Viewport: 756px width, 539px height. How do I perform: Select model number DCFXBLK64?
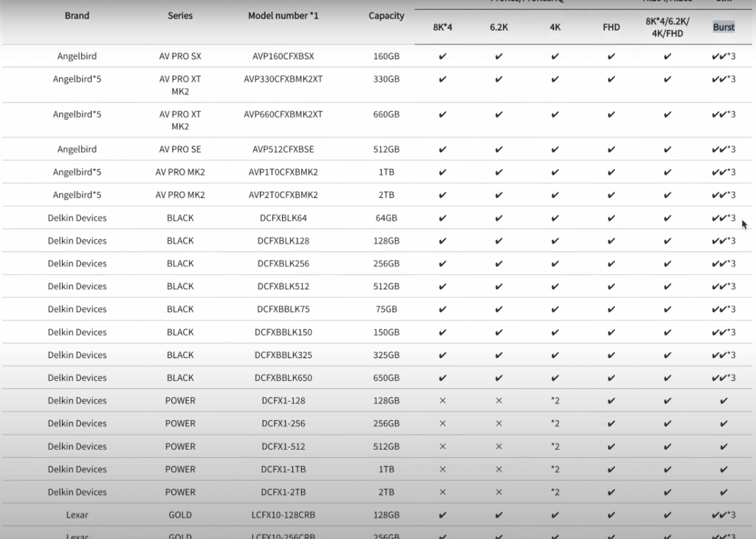click(283, 218)
